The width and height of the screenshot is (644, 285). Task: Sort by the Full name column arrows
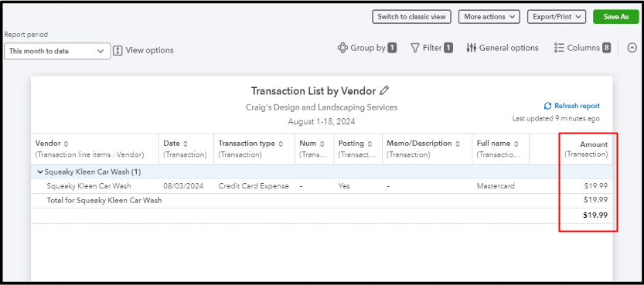(x=516, y=144)
